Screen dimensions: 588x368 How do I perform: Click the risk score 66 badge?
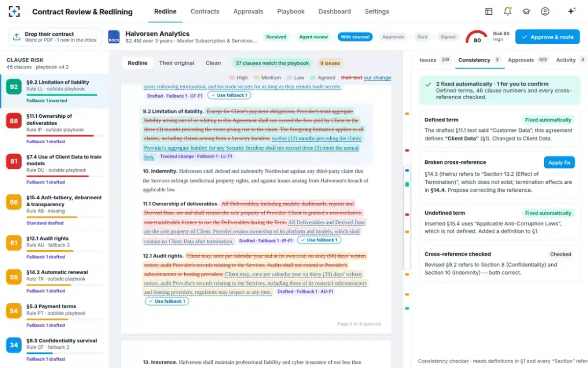click(14, 202)
